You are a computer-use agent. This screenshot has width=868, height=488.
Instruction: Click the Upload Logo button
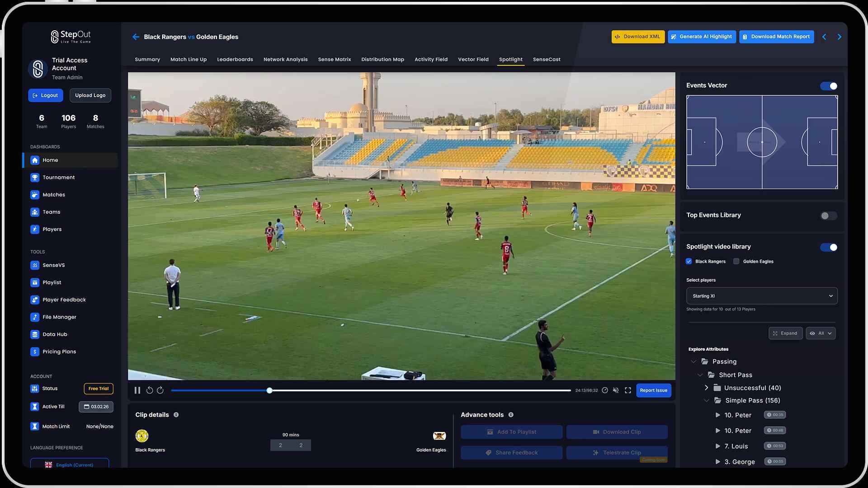point(90,95)
